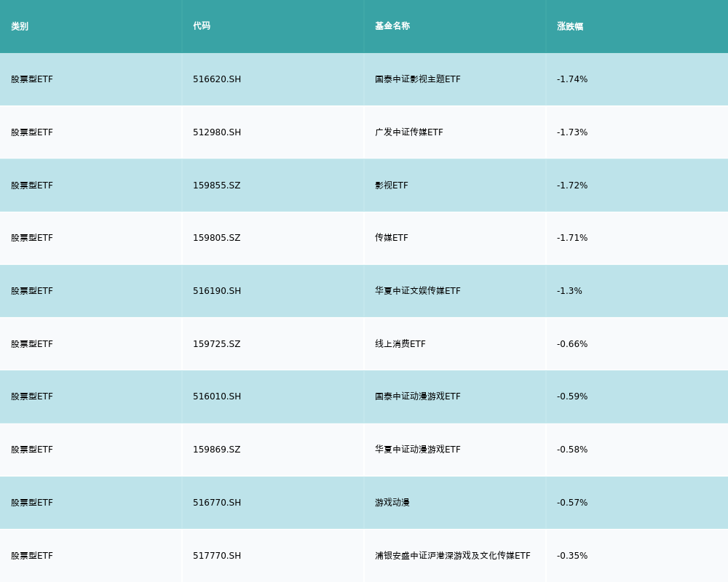Viewport: 728px width, 582px height.
Task: Click the -0.59% value
Action: (572, 396)
